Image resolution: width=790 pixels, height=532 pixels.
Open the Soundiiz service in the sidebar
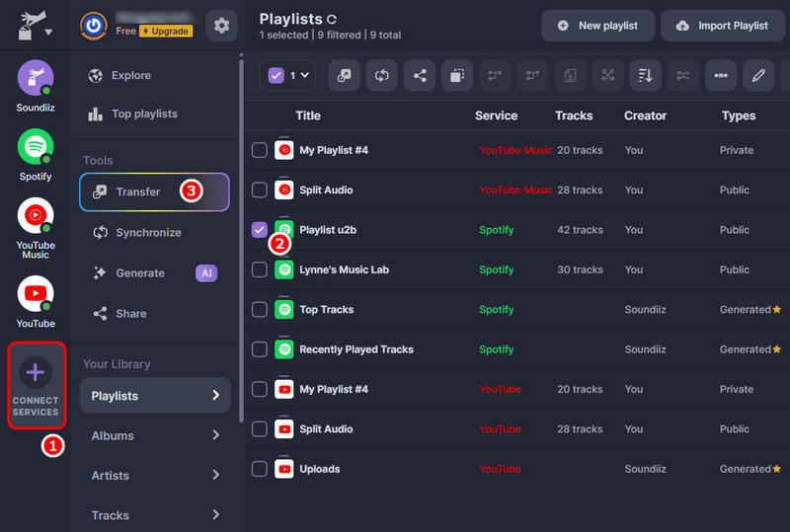(36, 86)
